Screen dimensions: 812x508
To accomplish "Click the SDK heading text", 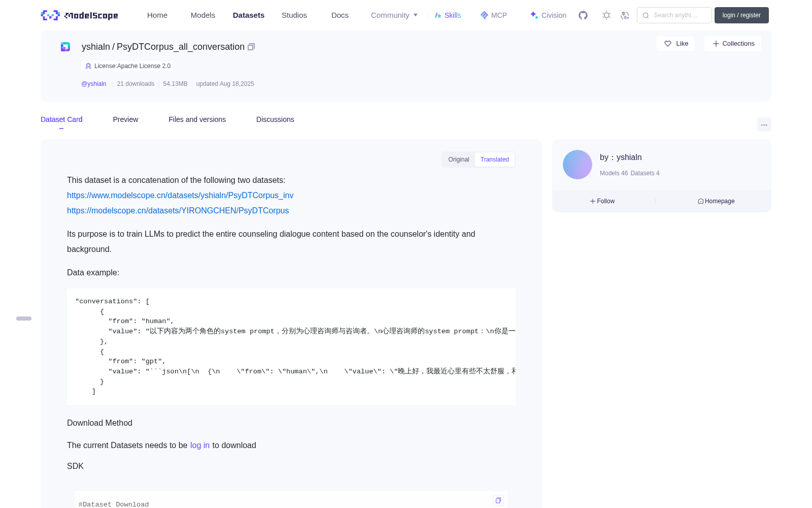I will [75, 466].
